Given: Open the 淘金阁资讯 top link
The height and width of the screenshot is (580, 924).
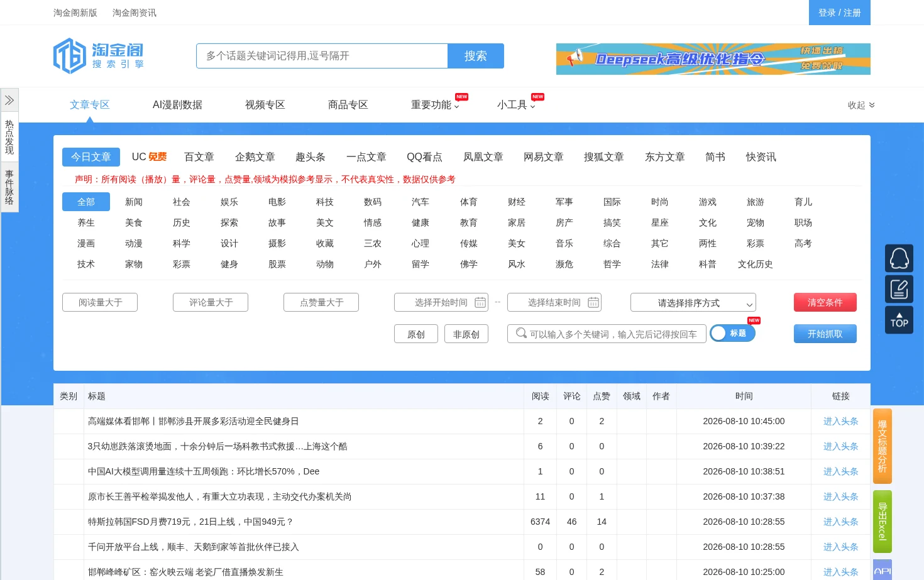Looking at the screenshot, I should 135,13.
